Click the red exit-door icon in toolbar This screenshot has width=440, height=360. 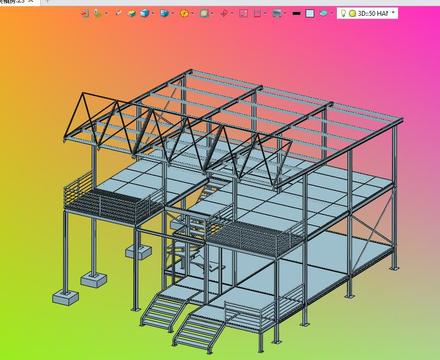pyautogui.click(x=85, y=13)
